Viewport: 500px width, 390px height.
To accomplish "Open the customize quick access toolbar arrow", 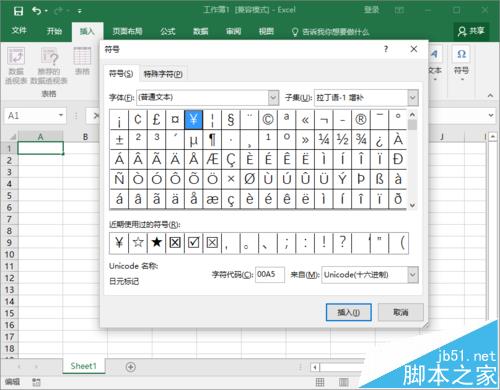I will pyautogui.click(x=80, y=11).
